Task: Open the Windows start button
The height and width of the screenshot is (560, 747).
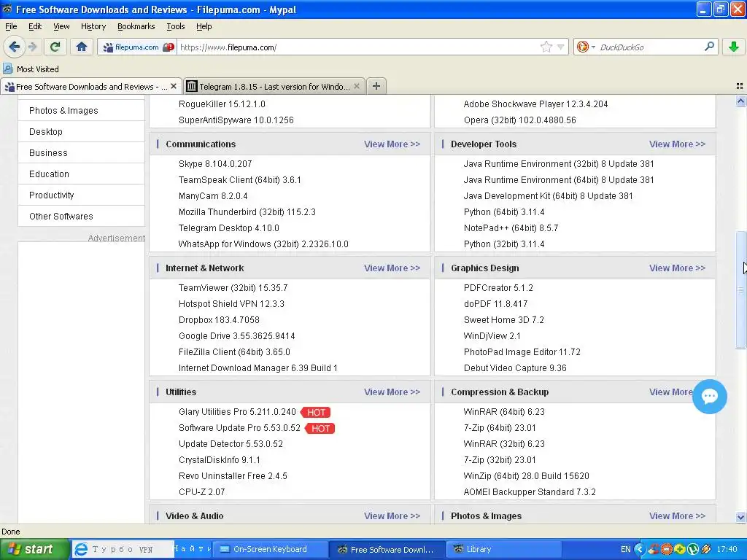Action: pyautogui.click(x=34, y=549)
